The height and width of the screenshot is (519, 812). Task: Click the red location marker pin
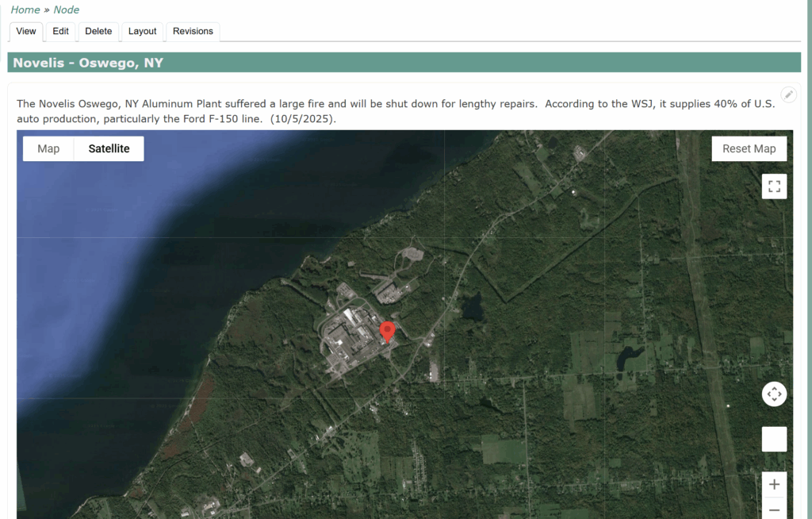[387, 332]
